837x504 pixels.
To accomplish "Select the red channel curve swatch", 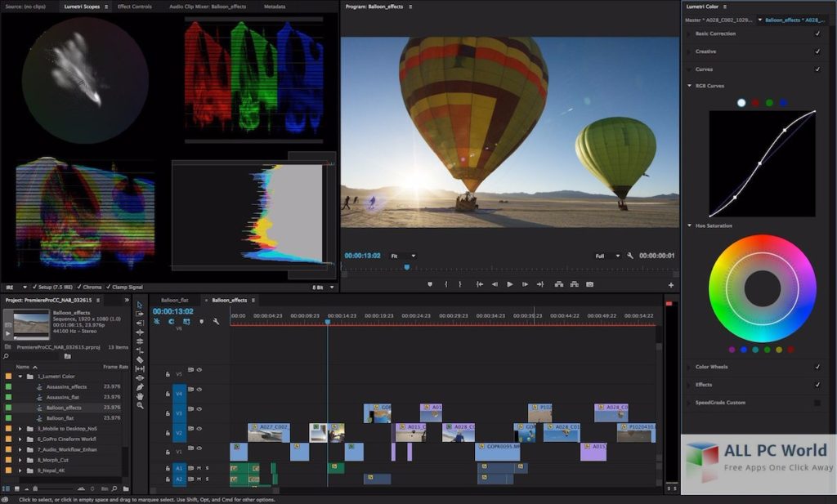I will click(x=755, y=103).
